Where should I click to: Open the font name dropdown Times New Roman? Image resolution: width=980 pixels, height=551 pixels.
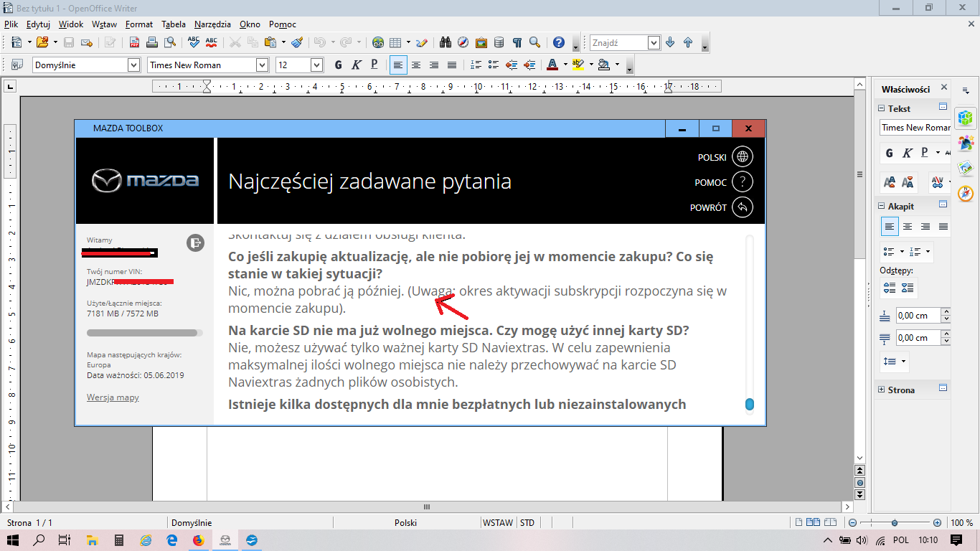tap(262, 65)
